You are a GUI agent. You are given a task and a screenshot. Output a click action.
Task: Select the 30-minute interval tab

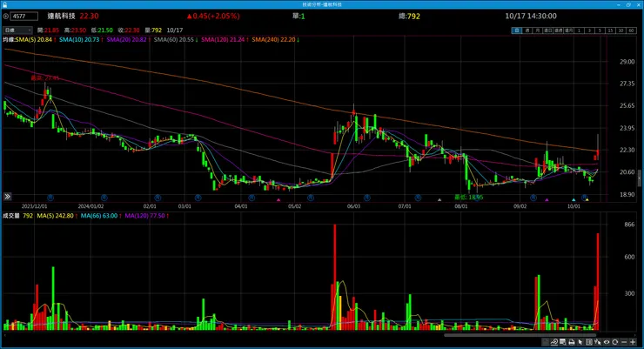[x=621, y=30]
